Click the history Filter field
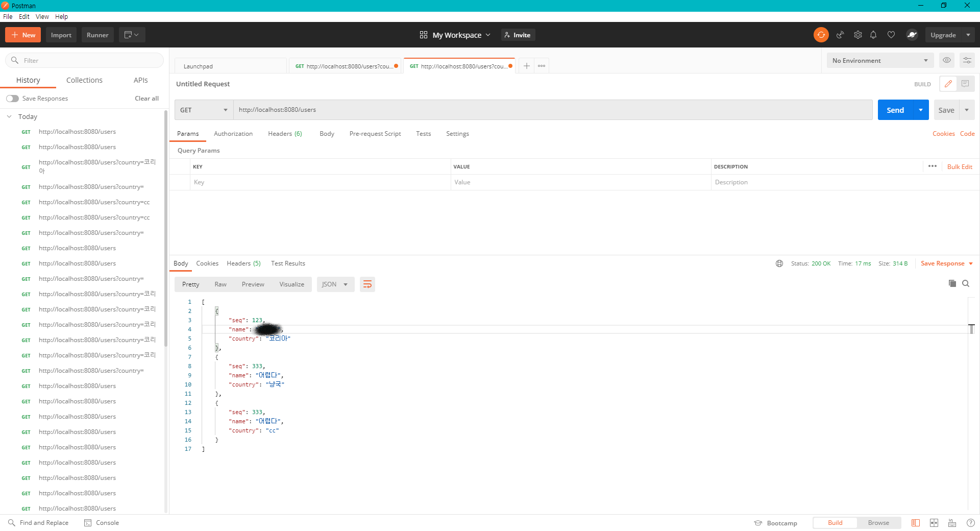Viewport: 980px width, 531px height. click(84, 60)
